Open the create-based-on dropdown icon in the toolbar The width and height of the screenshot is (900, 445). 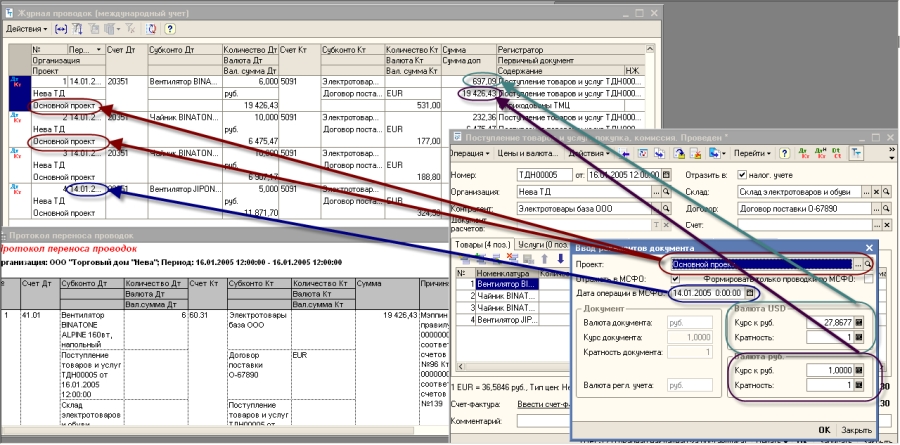tap(717, 153)
